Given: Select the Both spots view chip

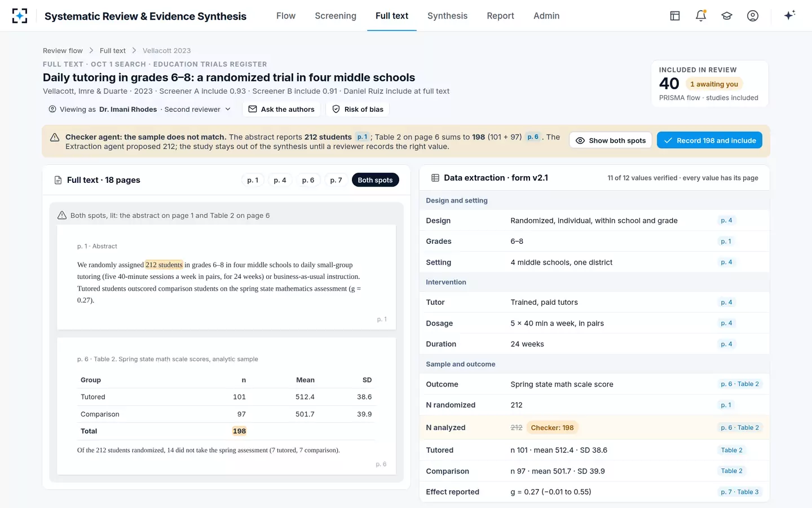Looking at the screenshot, I should [x=375, y=180].
